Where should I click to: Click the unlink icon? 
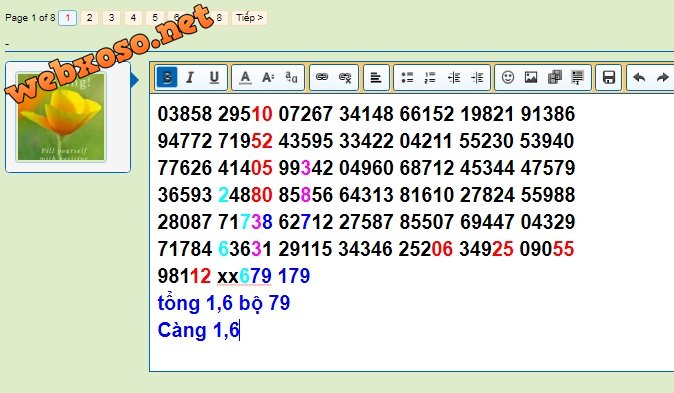tap(345, 78)
